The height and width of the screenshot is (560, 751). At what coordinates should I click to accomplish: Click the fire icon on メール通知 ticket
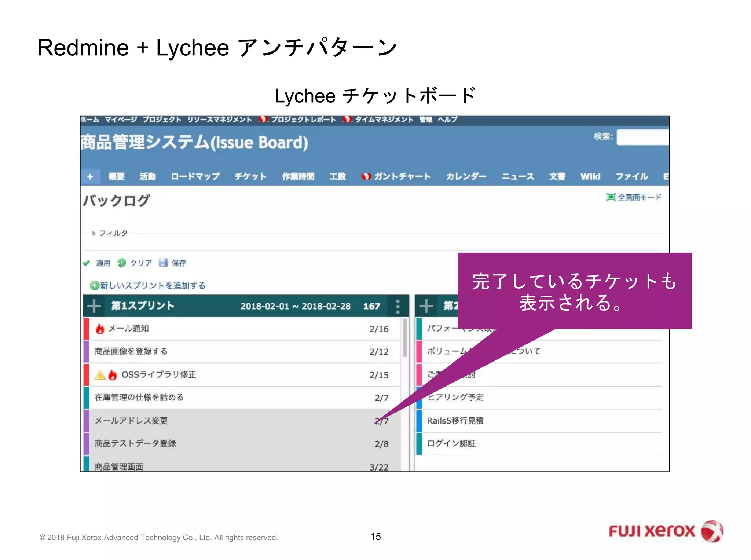coord(100,329)
